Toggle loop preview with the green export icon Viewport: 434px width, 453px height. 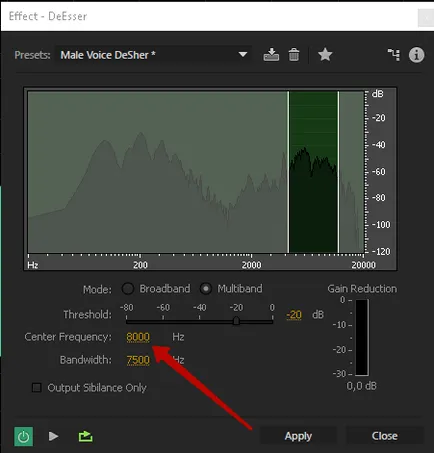(85, 436)
